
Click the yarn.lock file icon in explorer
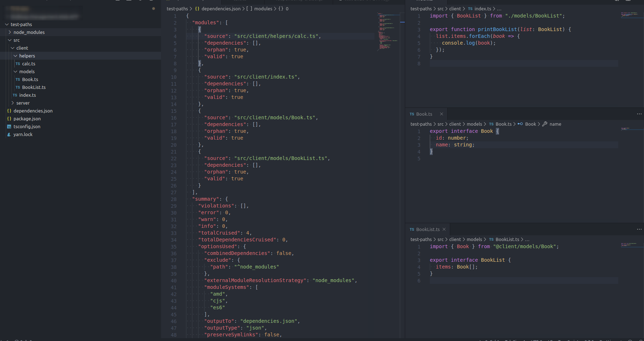tap(9, 134)
